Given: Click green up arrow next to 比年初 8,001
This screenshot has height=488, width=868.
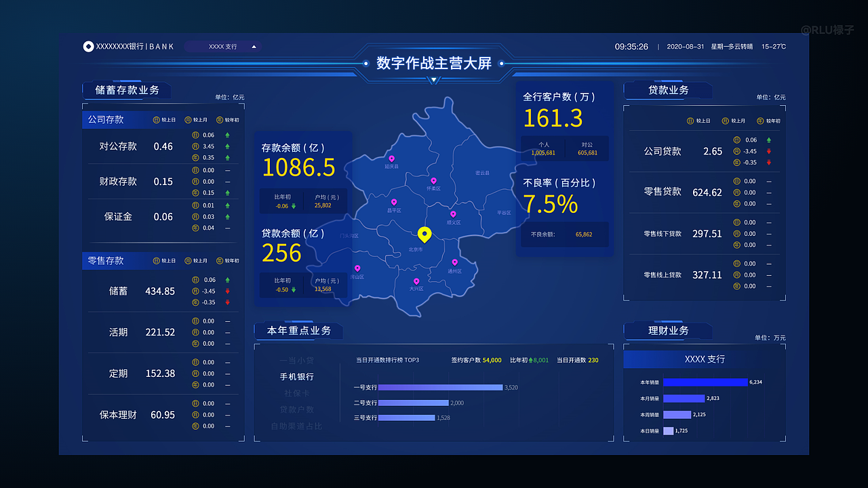Looking at the screenshot, I should (531, 360).
